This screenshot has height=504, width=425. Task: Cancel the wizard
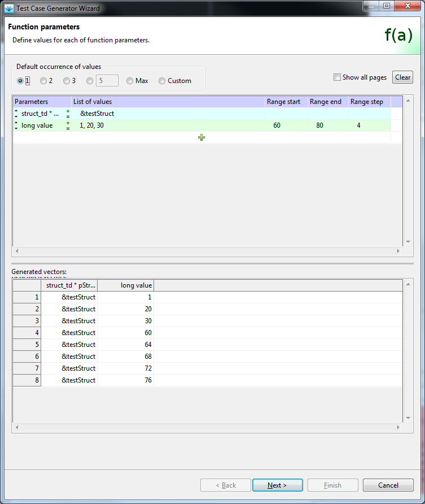pos(388,485)
